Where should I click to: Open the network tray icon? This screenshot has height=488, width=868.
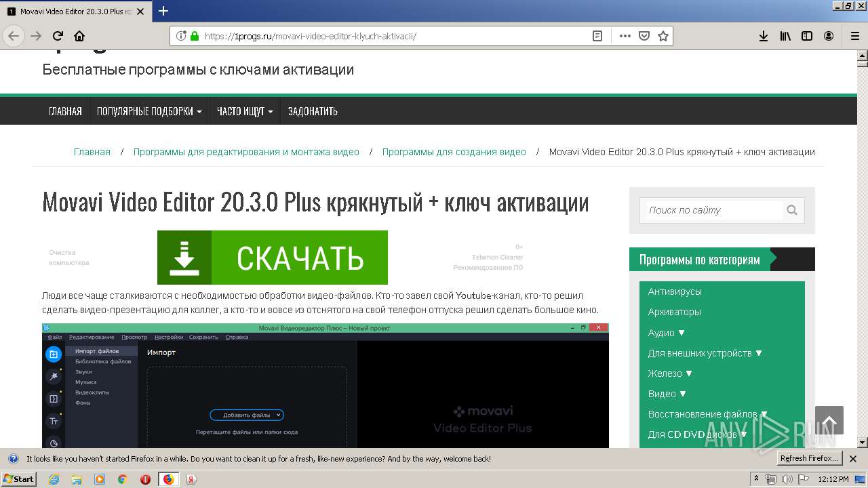click(x=771, y=479)
